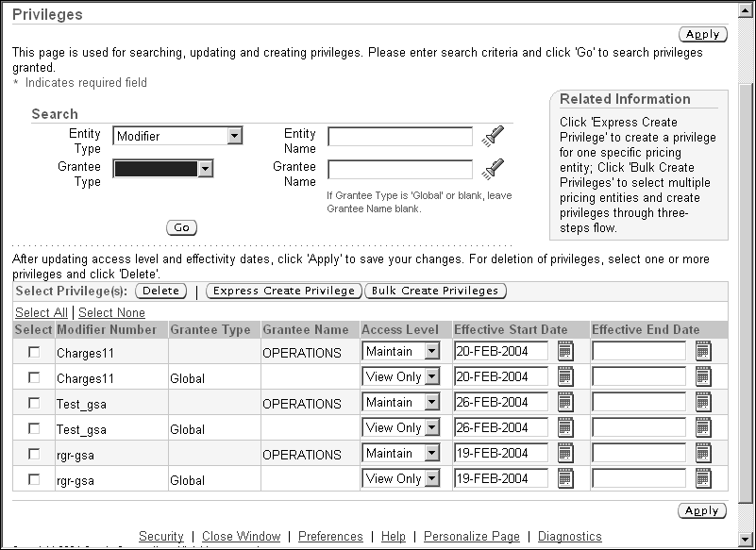756x550 pixels.
Task: Open the Security footer link
Action: (161, 536)
